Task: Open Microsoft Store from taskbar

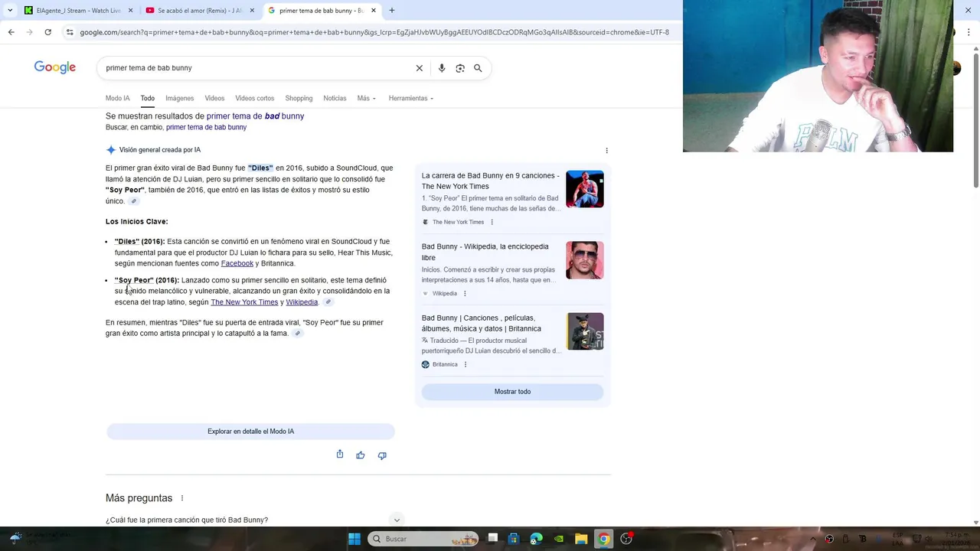Action: click(514, 539)
